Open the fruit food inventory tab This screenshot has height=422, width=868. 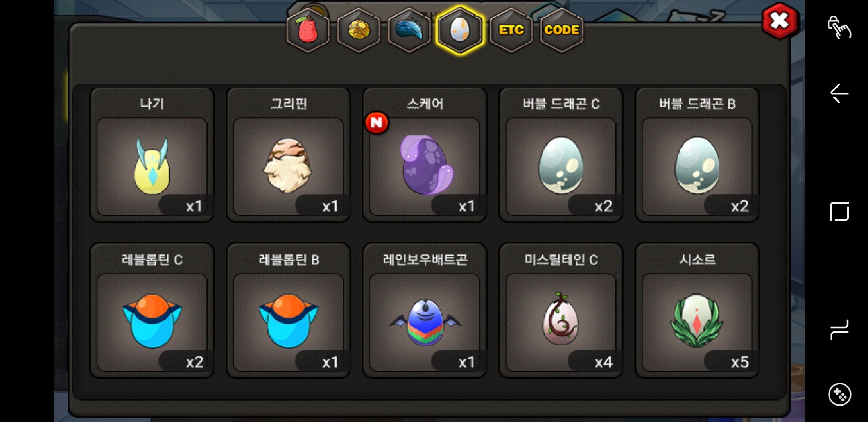pos(308,30)
